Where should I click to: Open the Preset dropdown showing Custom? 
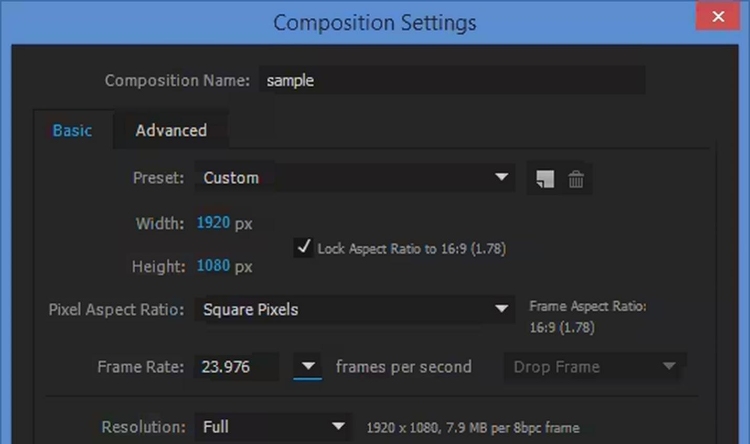[355, 178]
